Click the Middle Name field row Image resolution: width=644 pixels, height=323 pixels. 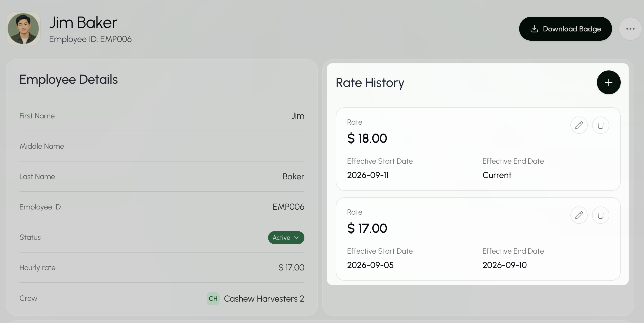coord(162,146)
